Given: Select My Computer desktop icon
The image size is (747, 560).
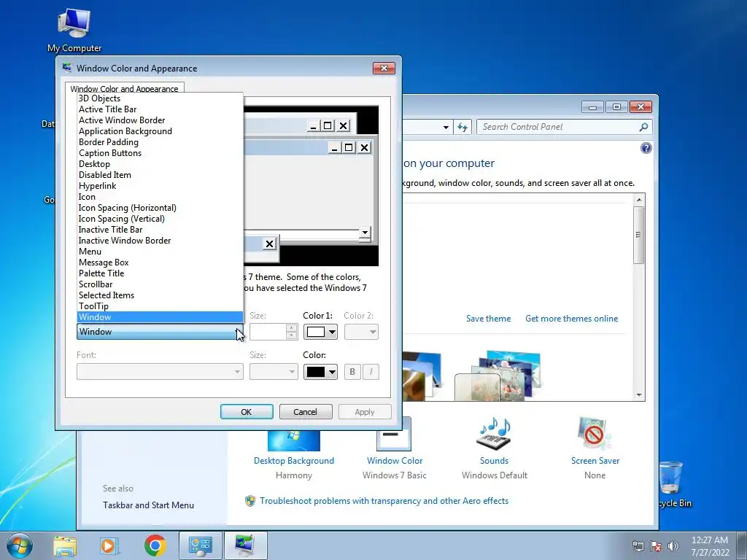Looking at the screenshot, I should (74, 31).
